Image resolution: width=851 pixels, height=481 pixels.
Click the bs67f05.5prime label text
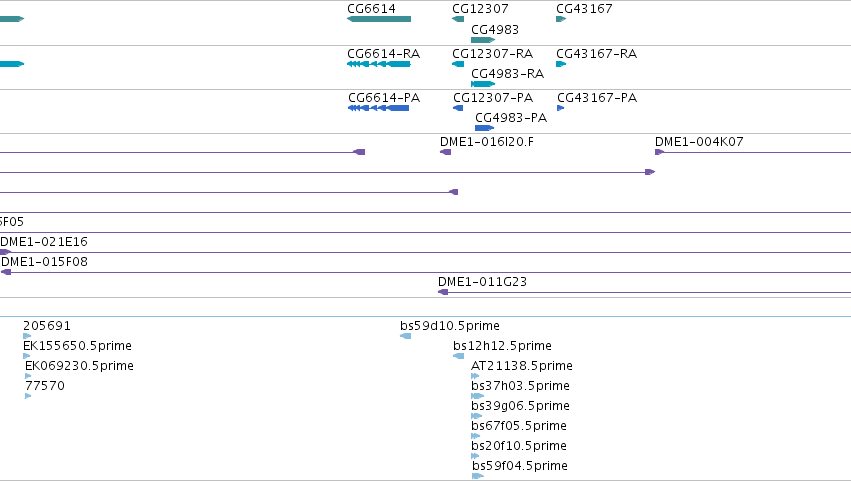pyautogui.click(x=519, y=426)
